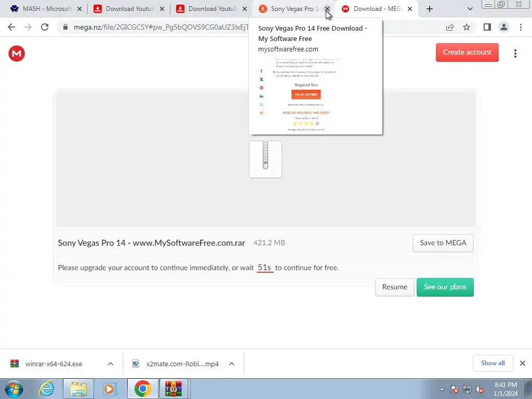Image resolution: width=532 pixels, height=399 pixels.
Task: Show hidden system tray icons
Action: coord(442,390)
